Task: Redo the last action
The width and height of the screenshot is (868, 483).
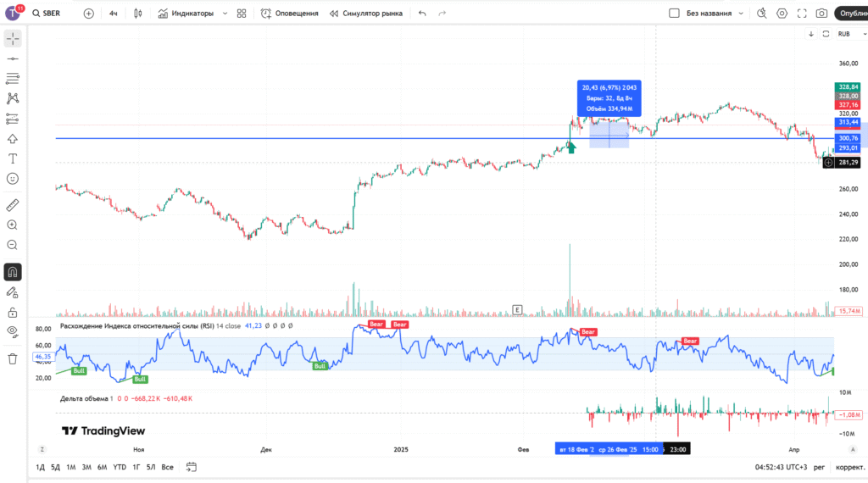Action: coord(442,14)
